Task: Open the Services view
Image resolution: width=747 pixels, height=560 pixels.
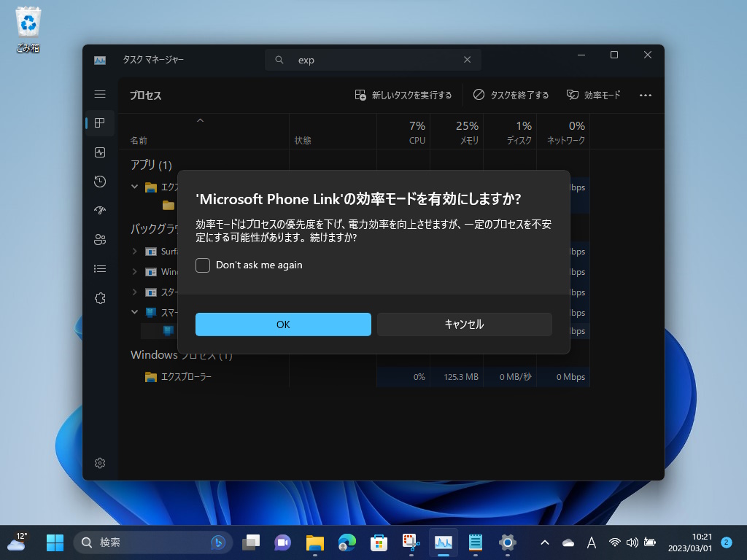Action: [100, 297]
